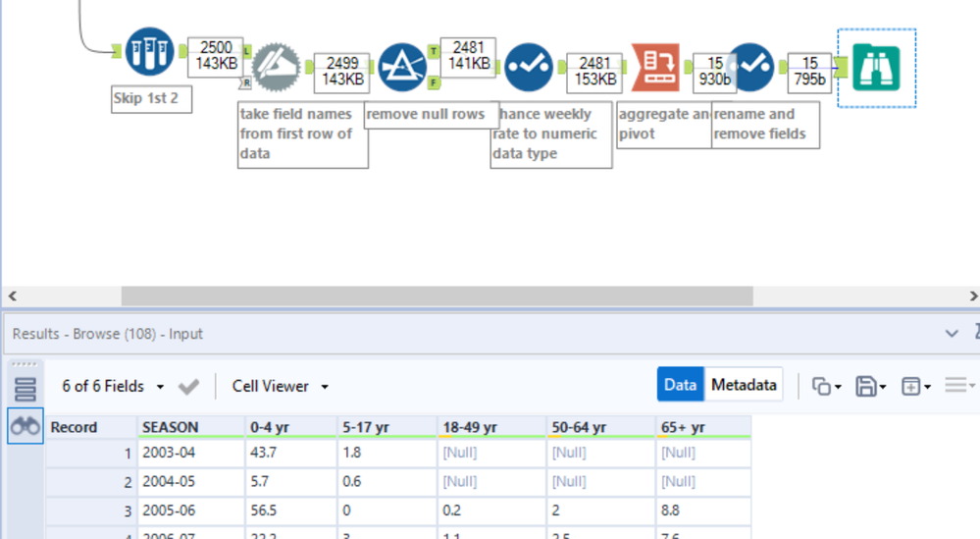Click the 2481 153KB connection label
This screenshot has width=980, height=539.
[595, 72]
